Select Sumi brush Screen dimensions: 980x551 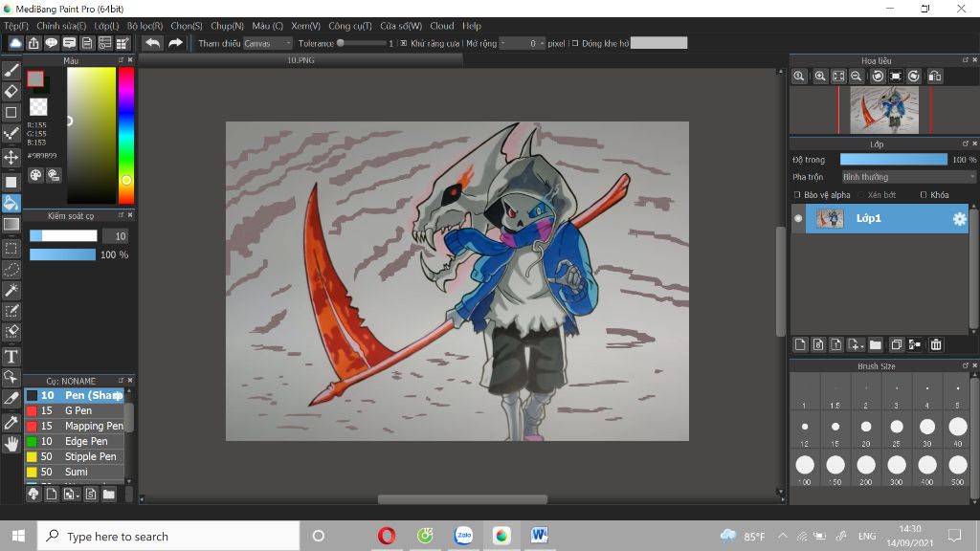point(75,472)
